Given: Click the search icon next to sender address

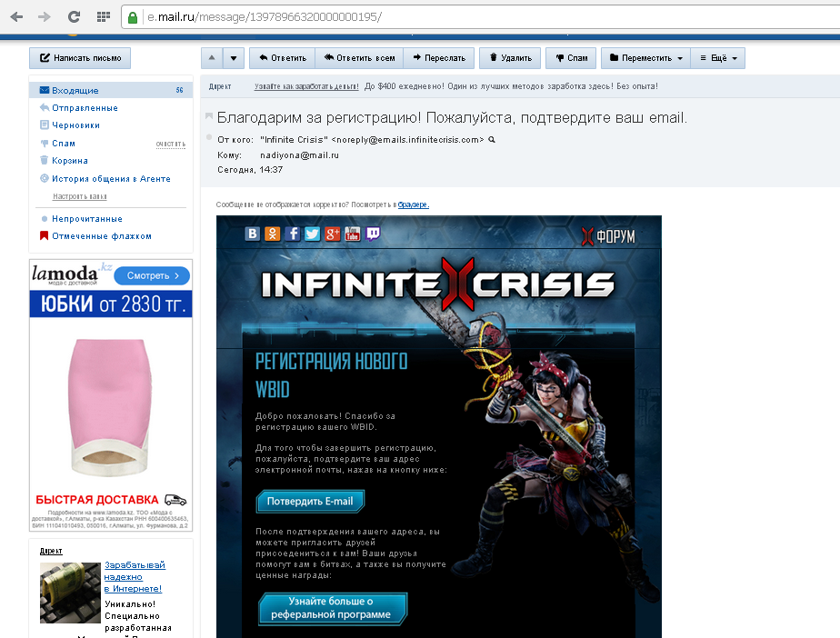Looking at the screenshot, I should [x=491, y=140].
